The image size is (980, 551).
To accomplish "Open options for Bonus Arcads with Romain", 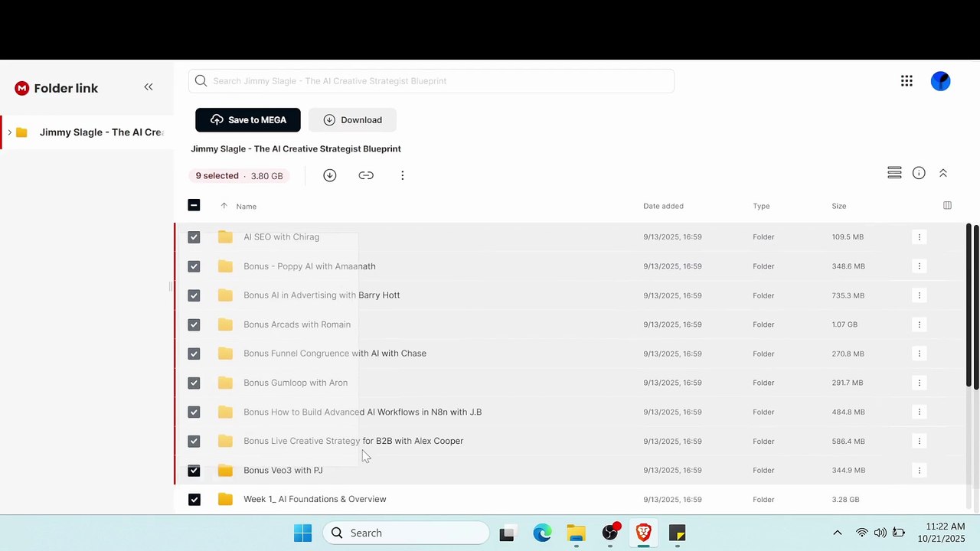I will 920,324.
